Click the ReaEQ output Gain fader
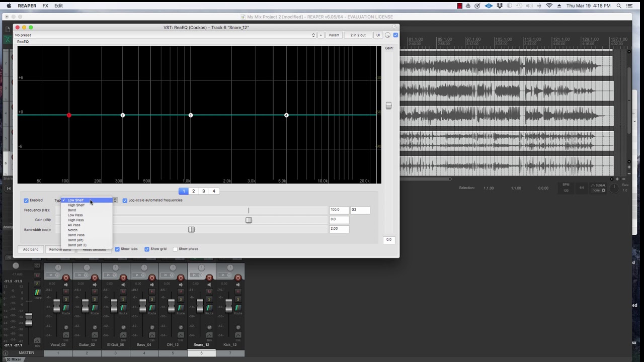Viewport: 644px width, 362px height. point(388,106)
